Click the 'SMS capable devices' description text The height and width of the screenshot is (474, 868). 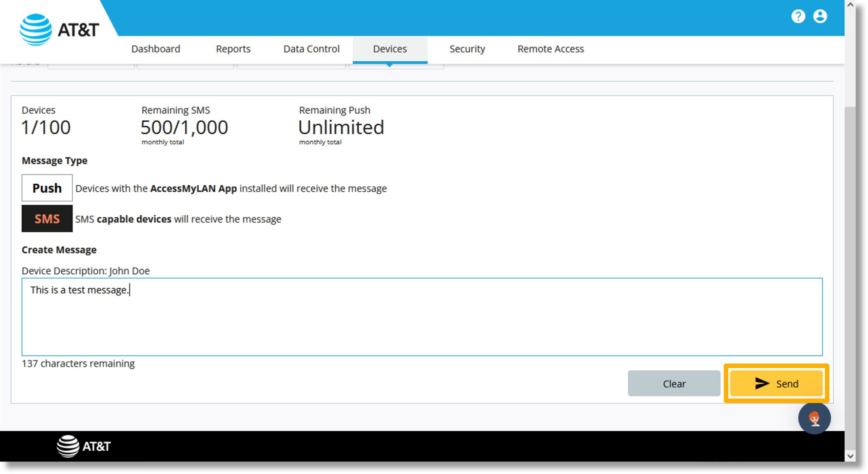[178, 219]
